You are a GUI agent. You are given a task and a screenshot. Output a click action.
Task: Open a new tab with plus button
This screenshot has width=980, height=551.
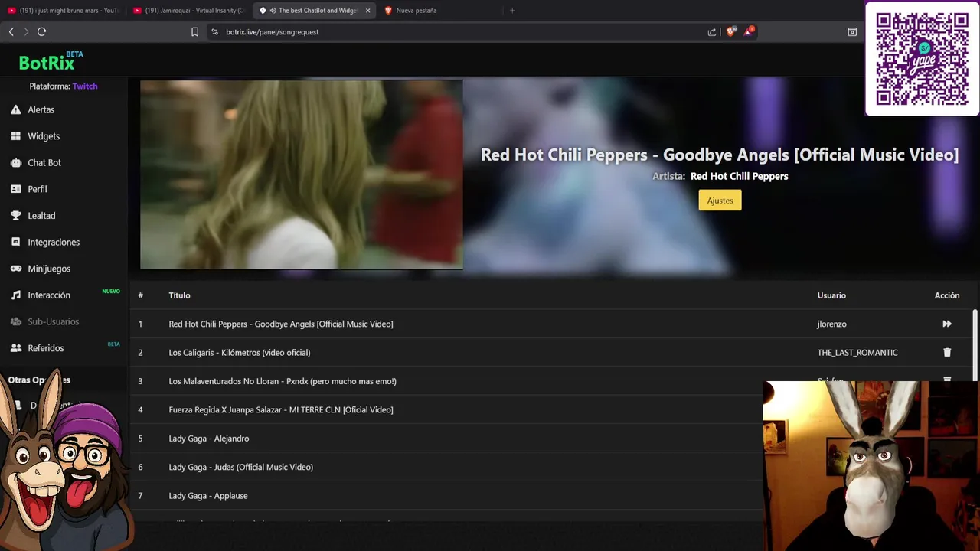512,11
